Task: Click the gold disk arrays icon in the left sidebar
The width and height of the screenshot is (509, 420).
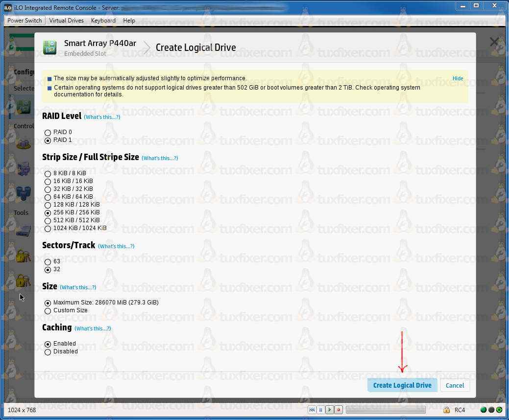Action: coord(24,144)
